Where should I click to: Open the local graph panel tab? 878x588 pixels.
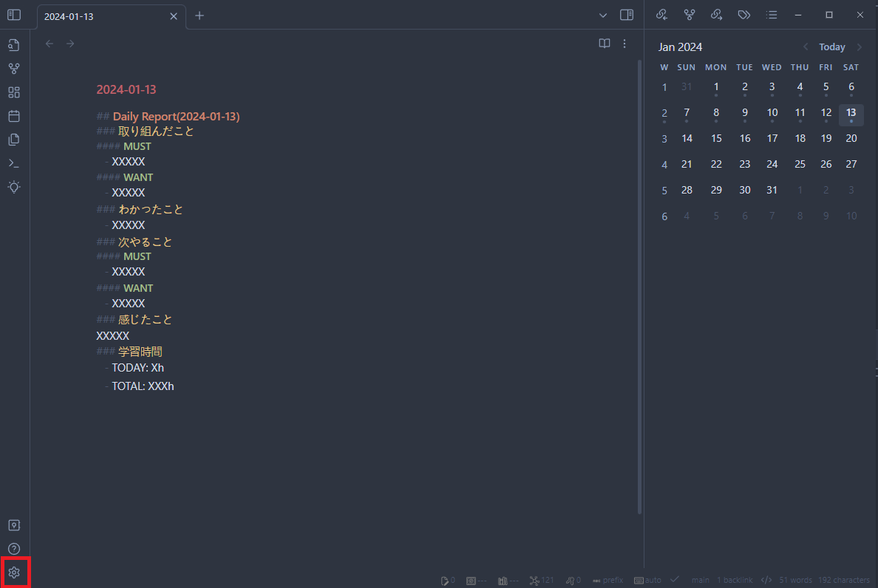(690, 15)
